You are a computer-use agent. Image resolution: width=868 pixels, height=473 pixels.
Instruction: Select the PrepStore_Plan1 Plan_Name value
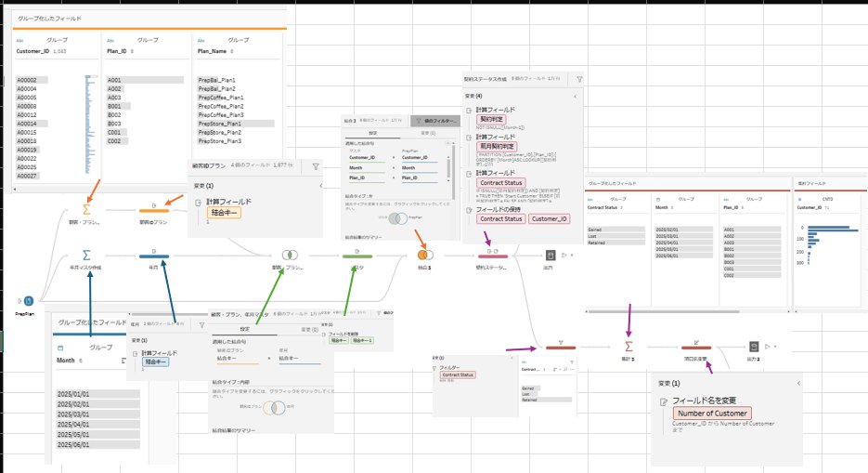point(236,124)
